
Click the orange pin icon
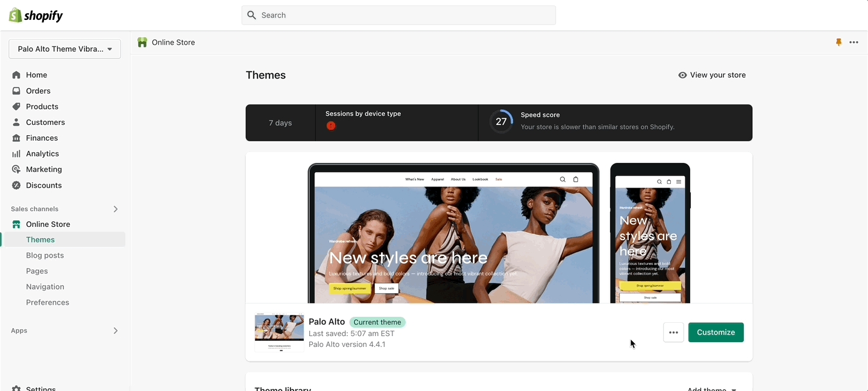point(838,42)
